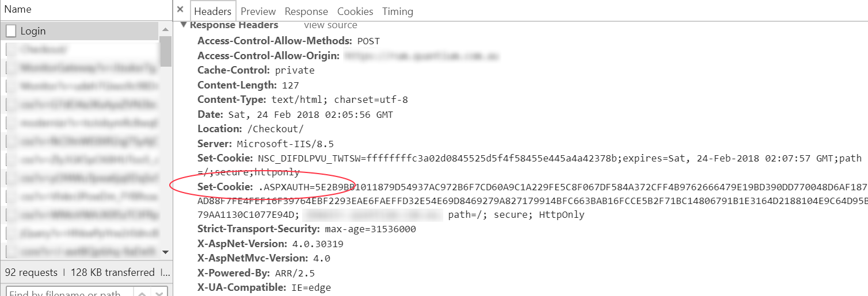Show the Cookies tab
868x296 pixels.
tap(355, 11)
